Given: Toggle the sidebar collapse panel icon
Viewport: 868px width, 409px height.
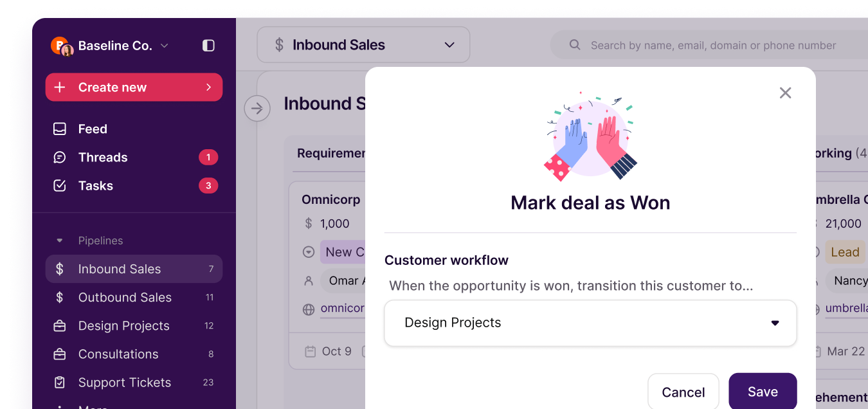Looking at the screenshot, I should 208,46.
